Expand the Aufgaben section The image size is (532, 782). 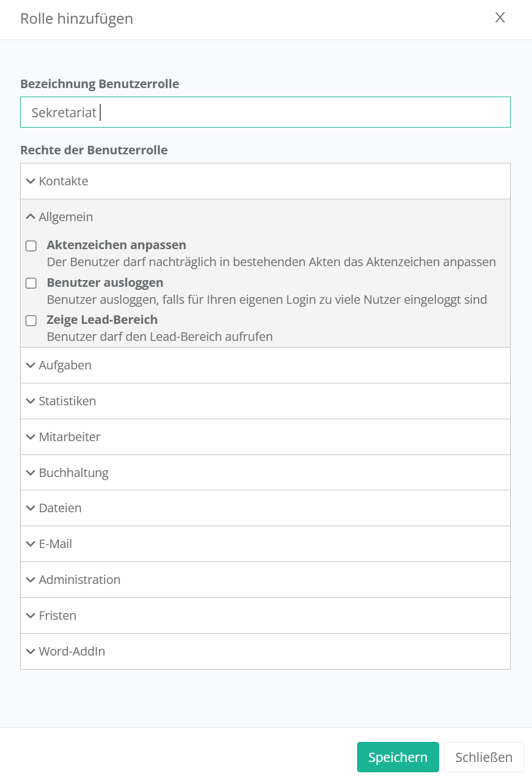(x=65, y=365)
